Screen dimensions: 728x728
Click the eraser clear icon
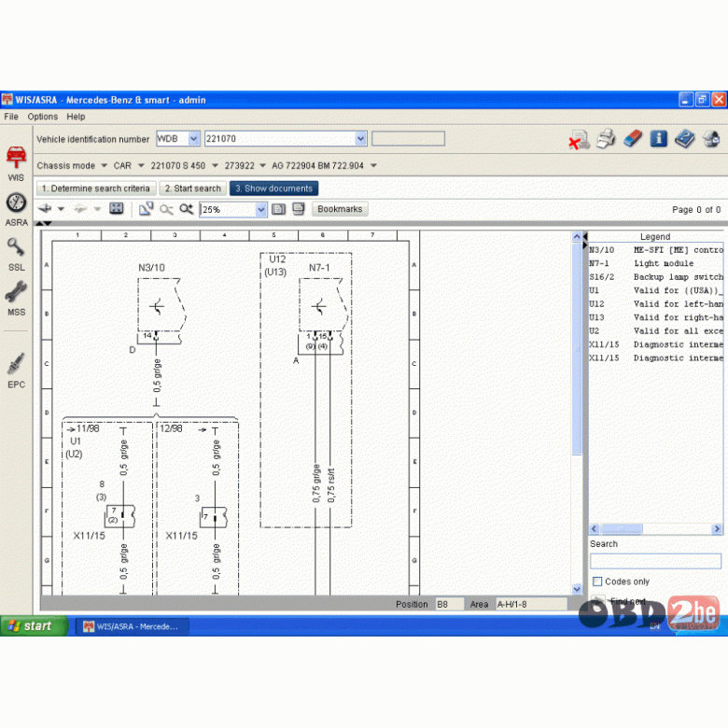(x=633, y=138)
